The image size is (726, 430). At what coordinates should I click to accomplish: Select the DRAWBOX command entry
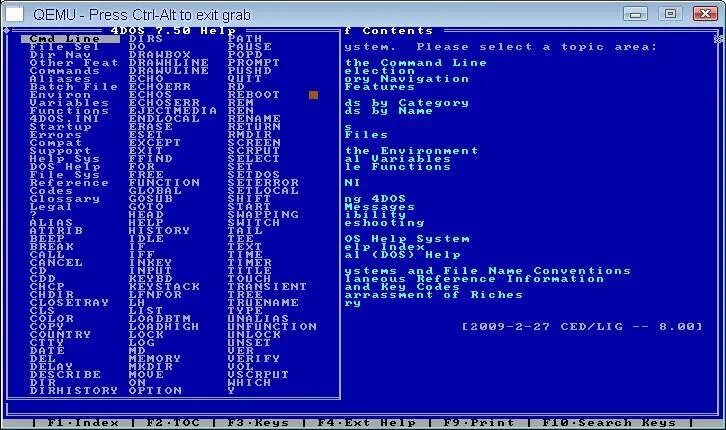pos(160,55)
